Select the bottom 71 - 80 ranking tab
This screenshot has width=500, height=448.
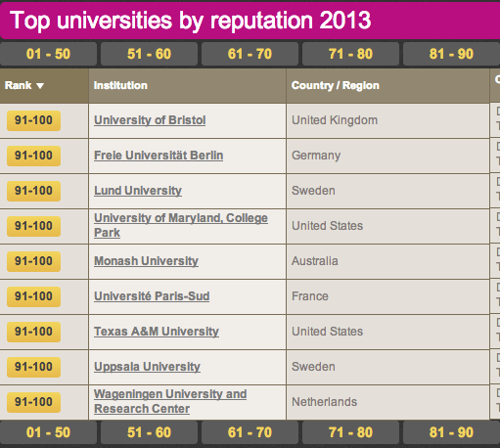click(x=350, y=432)
